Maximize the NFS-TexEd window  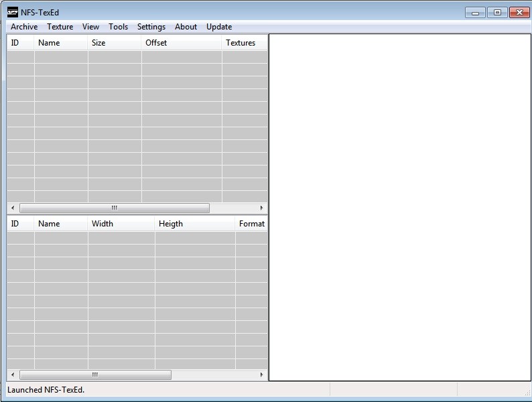(496, 12)
